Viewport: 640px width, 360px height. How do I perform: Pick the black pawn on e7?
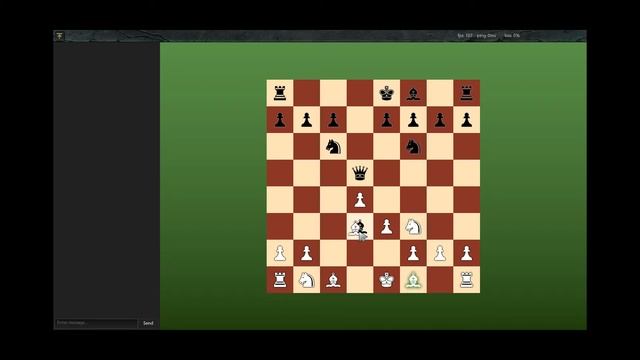pyautogui.click(x=387, y=120)
